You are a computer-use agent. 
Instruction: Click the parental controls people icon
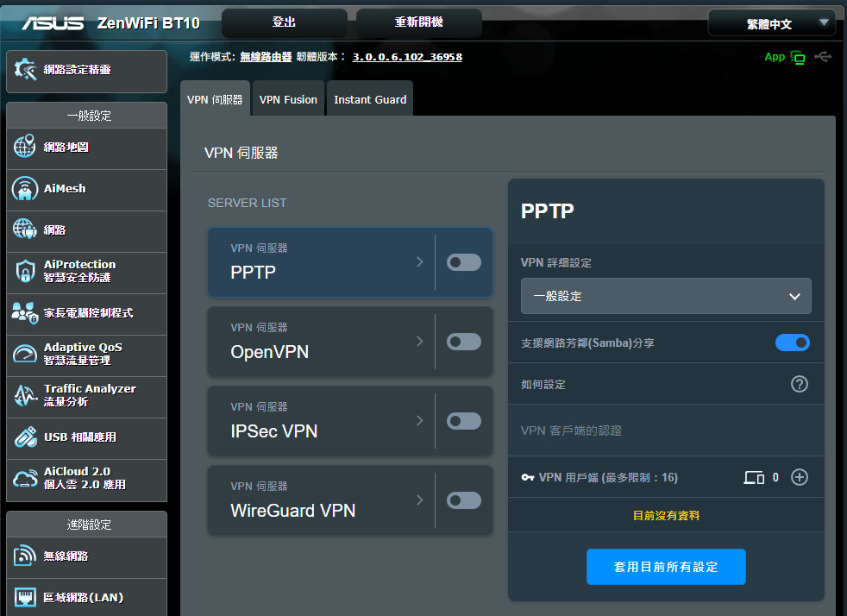pos(25,312)
